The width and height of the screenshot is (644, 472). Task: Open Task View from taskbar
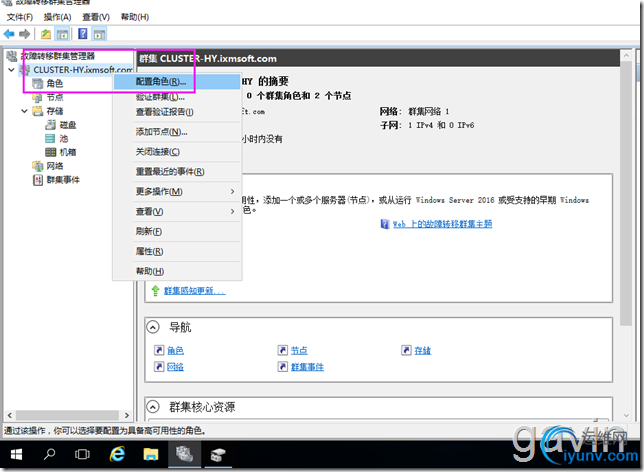click(x=83, y=454)
